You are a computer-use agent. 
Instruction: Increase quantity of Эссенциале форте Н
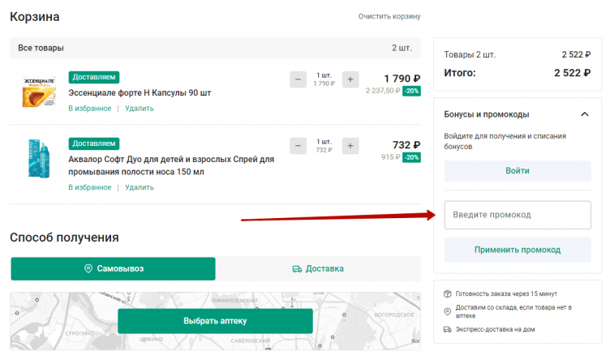[x=350, y=79]
